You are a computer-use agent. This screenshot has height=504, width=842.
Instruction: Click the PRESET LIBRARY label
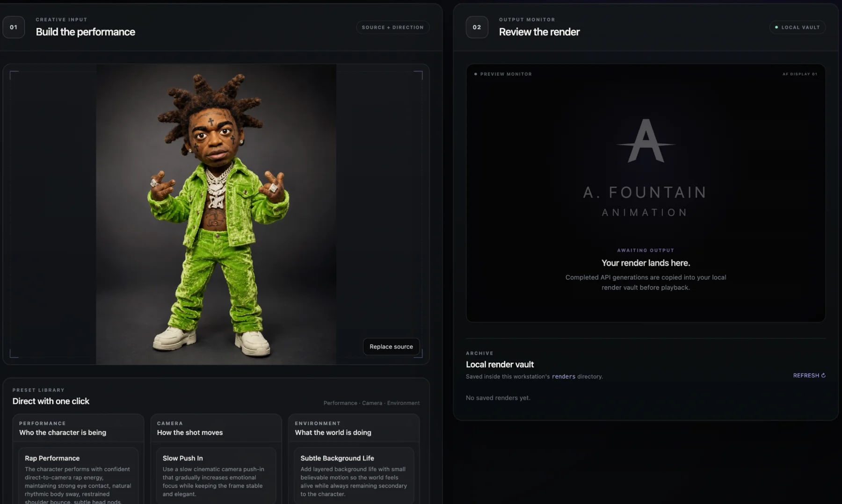tap(38, 390)
